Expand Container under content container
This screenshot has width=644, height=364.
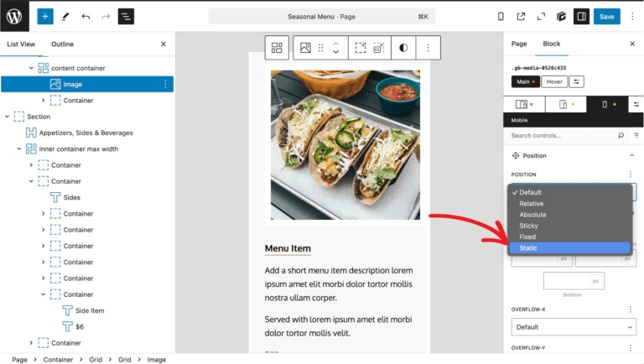43,101
